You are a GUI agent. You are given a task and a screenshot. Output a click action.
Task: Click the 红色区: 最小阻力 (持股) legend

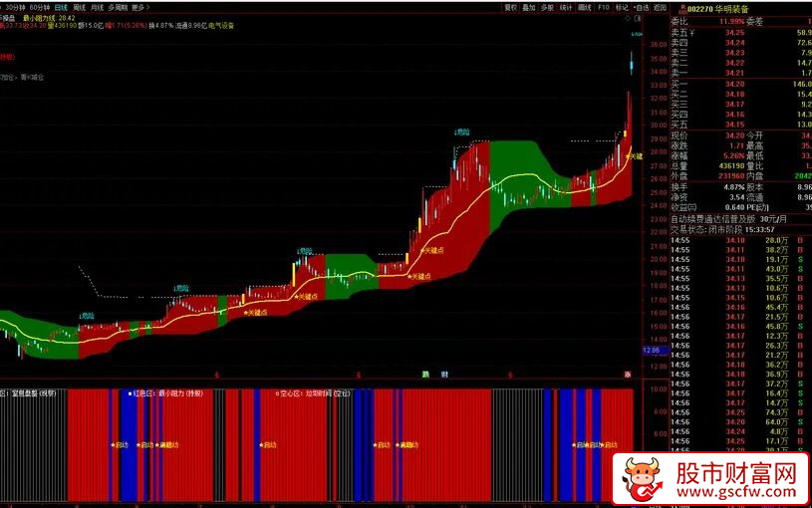[165, 393]
